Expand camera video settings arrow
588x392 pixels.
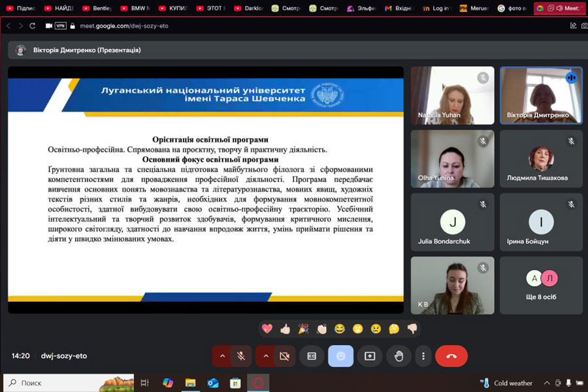click(x=265, y=356)
